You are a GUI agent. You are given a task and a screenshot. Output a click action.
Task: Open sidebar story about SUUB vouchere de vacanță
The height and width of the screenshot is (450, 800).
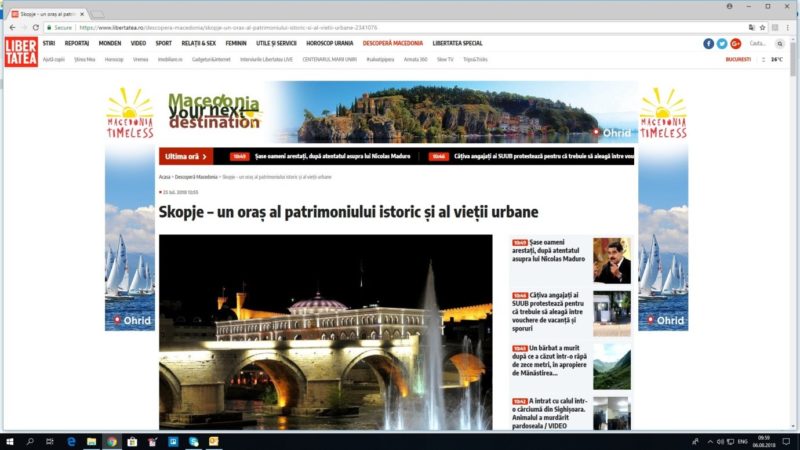tap(549, 312)
